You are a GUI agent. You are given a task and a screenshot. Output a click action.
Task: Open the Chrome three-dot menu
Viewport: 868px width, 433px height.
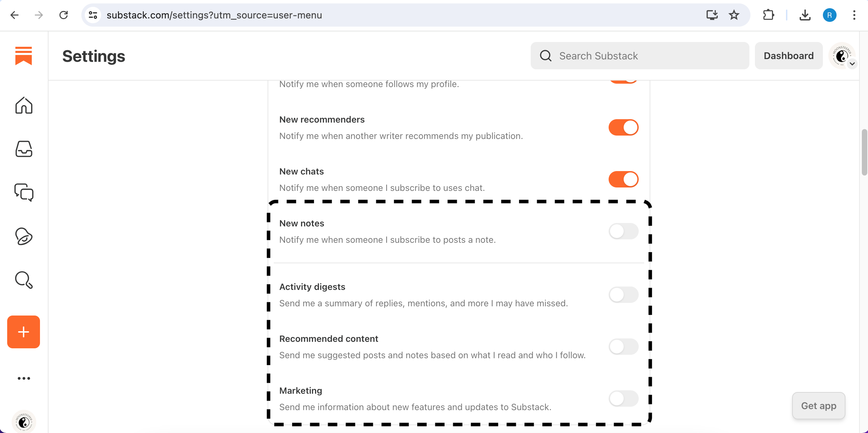click(855, 15)
